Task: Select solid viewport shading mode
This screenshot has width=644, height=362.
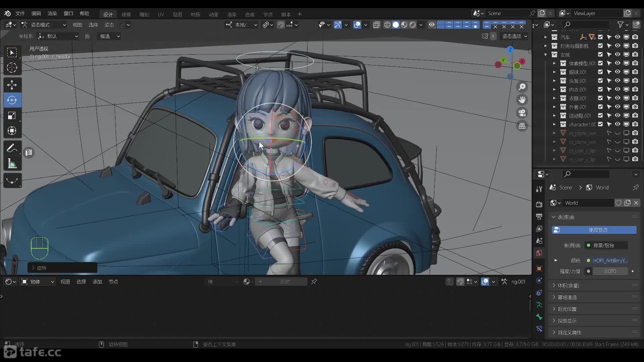Action: [x=396, y=25]
